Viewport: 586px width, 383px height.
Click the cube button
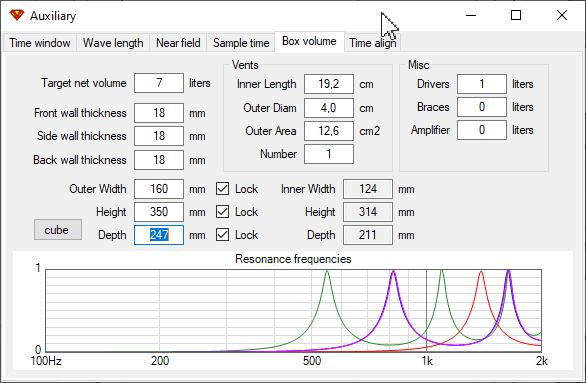pos(58,229)
